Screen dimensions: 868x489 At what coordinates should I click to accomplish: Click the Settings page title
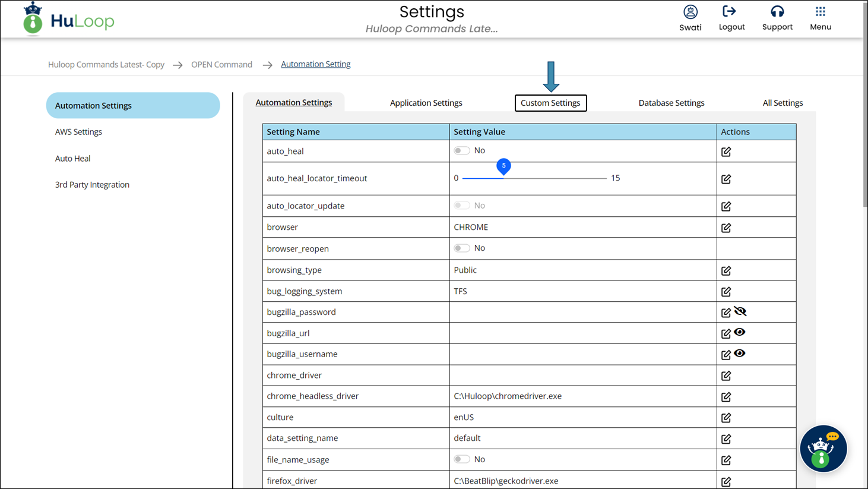coord(432,12)
